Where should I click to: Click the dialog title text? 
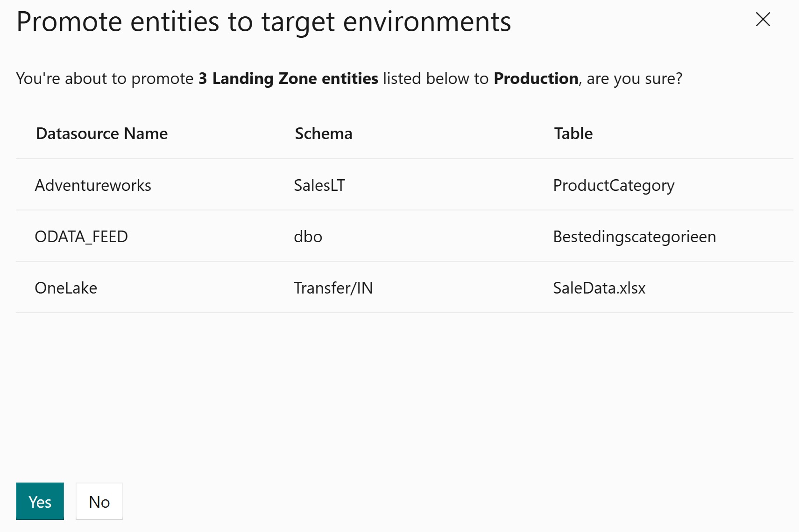tap(263, 21)
